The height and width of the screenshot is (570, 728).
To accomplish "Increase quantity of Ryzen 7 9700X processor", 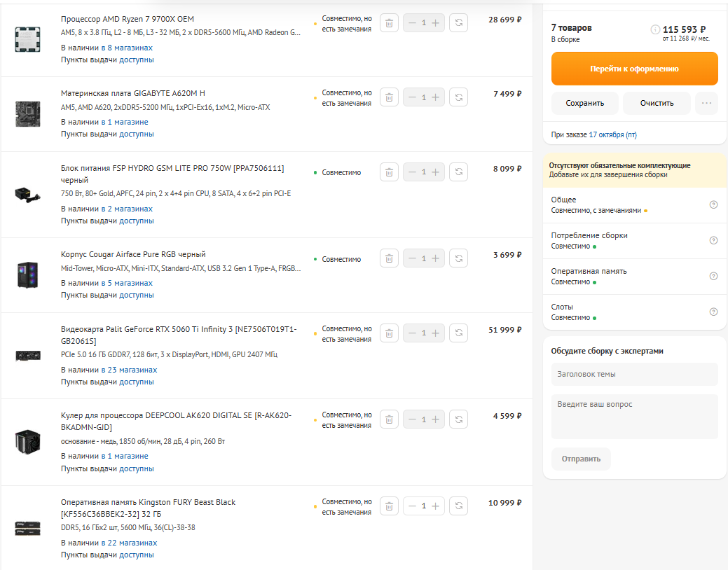I will click(436, 22).
